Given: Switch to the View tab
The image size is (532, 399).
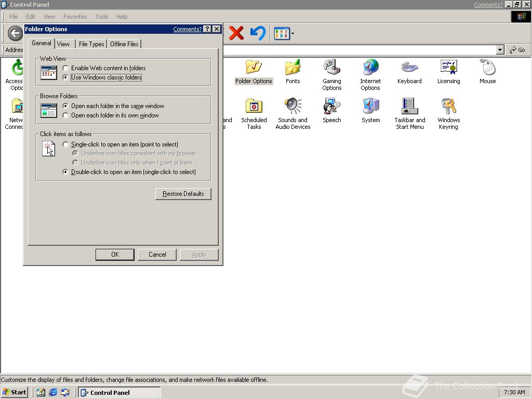Looking at the screenshot, I should pos(63,44).
